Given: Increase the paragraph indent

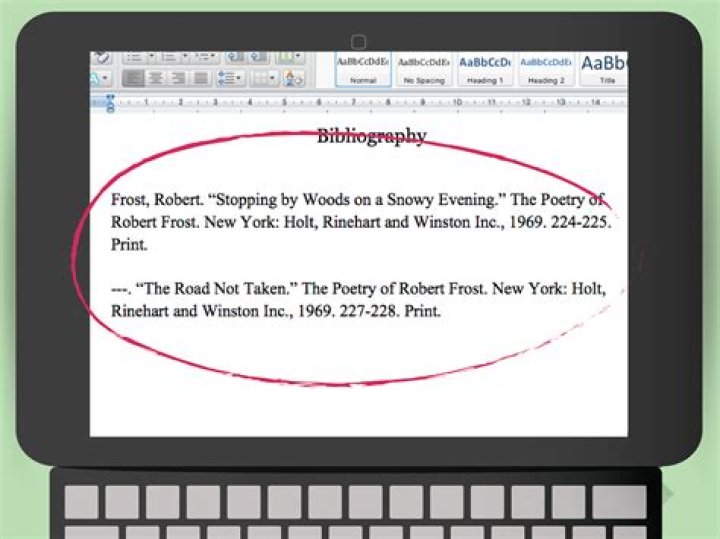Looking at the screenshot, I should coord(258,57).
